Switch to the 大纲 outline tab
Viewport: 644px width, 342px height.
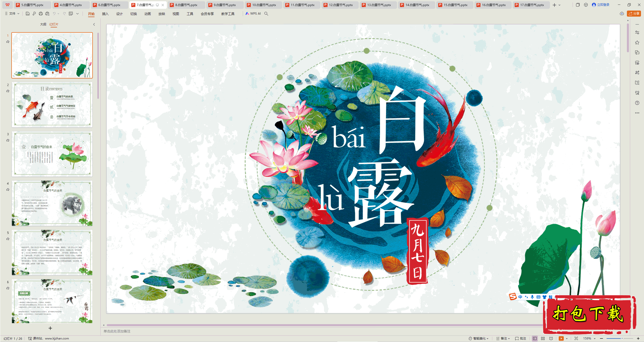43,24
